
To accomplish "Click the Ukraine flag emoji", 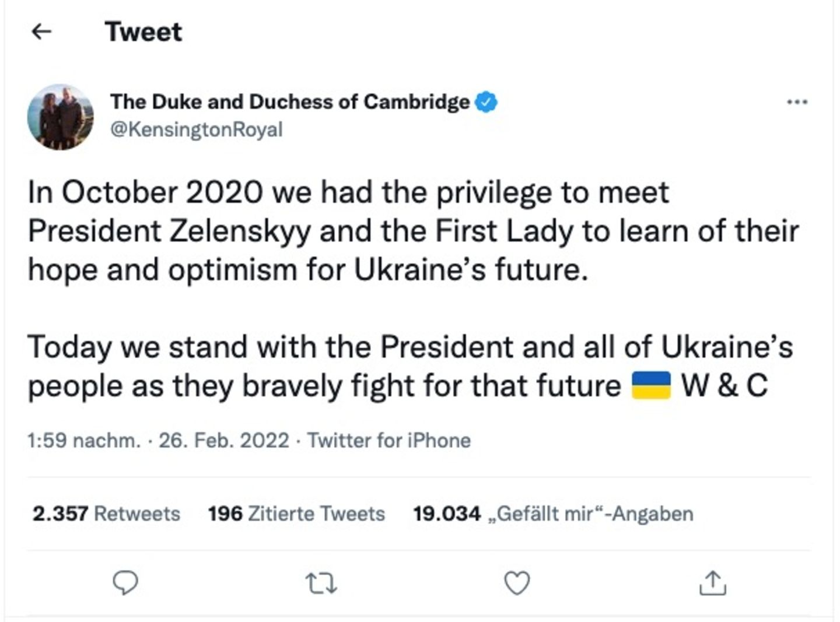I will (x=651, y=385).
